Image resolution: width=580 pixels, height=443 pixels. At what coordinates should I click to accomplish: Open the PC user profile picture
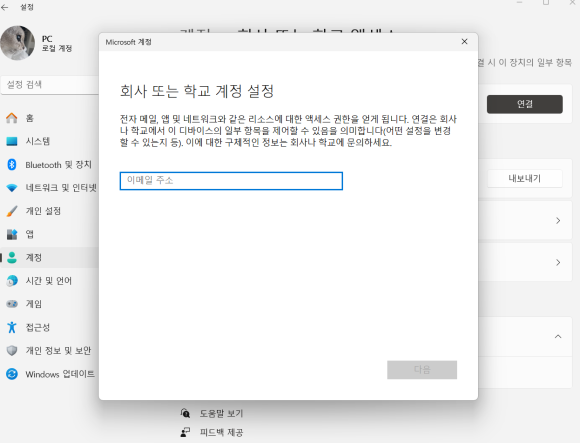point(17,43)
